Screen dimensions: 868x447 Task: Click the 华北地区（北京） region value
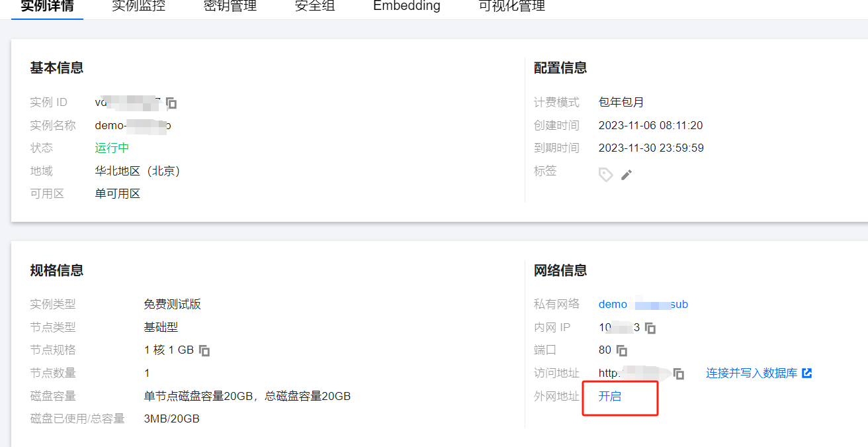click(x=138, y=171)
